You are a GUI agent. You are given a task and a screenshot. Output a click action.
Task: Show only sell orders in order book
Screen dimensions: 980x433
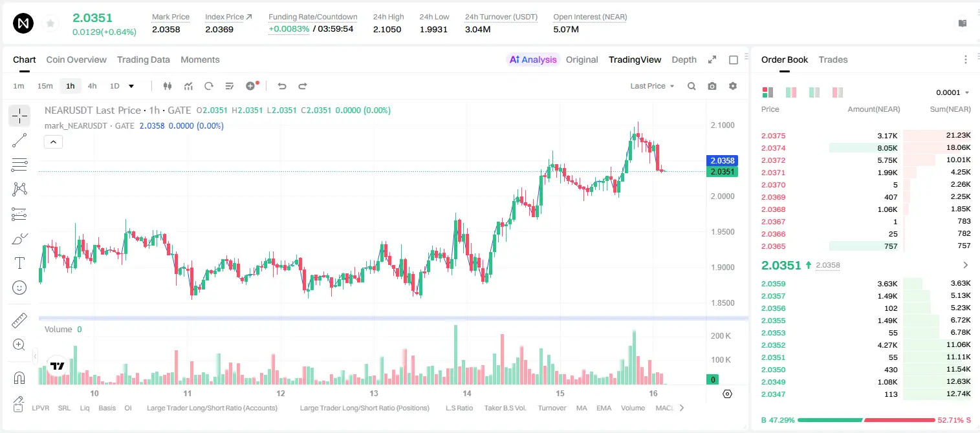pyautogui.click(x=837, y=92)
